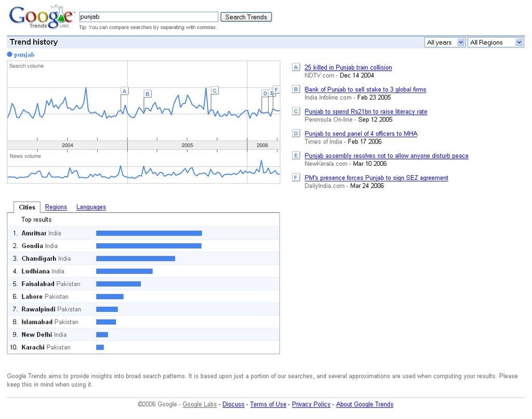The image size is (532, 419).
Task: Open the All Regions dropdown
Action: (496, 43)
